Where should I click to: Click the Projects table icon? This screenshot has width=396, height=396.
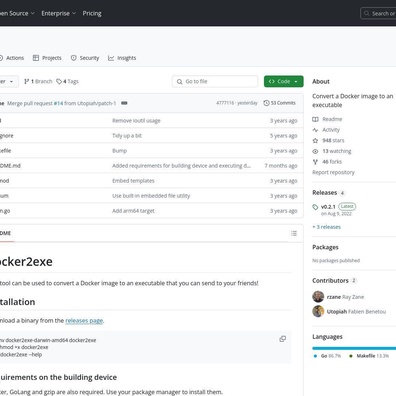click(x=36, y=58)
